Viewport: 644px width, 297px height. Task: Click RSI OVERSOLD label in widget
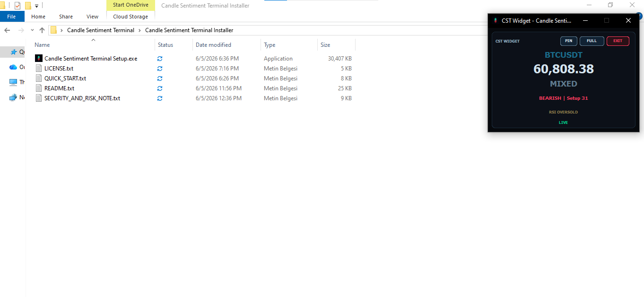pos(564,112)
